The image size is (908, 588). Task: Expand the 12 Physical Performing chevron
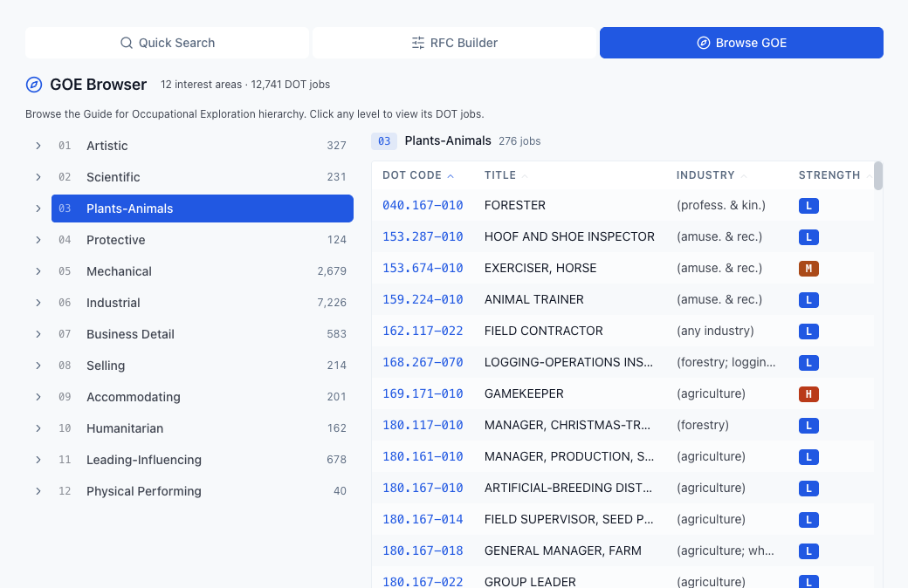[38, 491]
